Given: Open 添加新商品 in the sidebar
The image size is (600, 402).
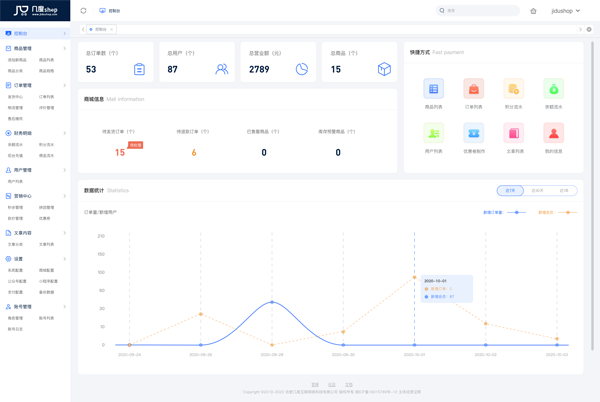Looking at the screenshot, I should (x=17, y=60).
